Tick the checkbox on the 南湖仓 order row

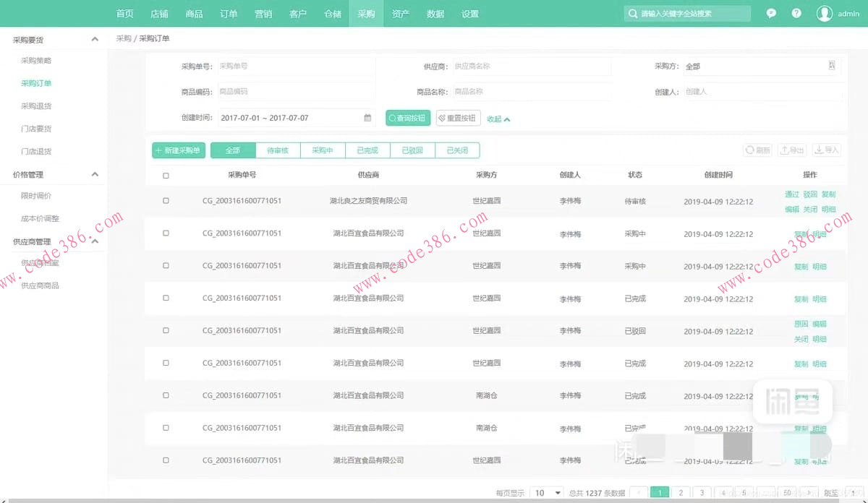166,395
